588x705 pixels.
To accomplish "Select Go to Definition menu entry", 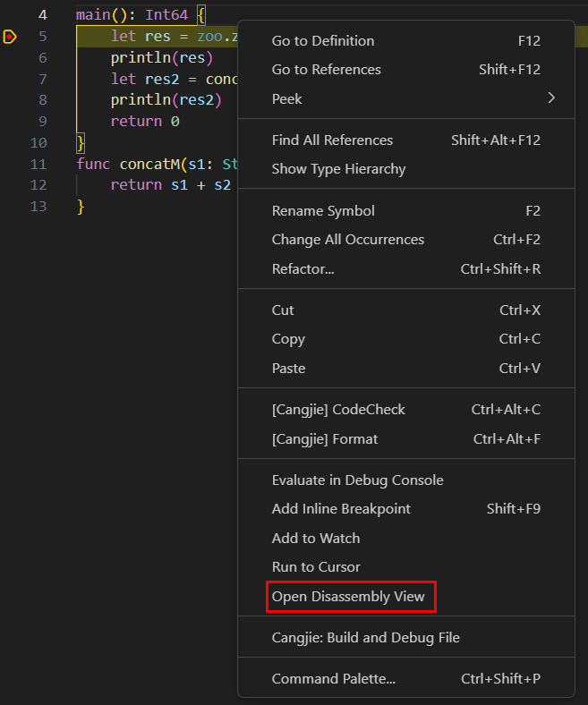I will [x=323, y=41].
